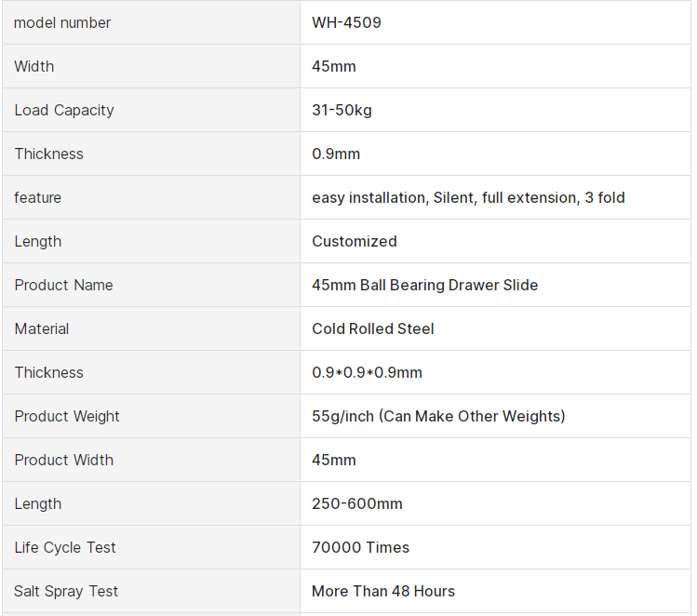Select the Life Cycle Test label
The height and width of the screenshot is (616, 697).
coord(65,547)
